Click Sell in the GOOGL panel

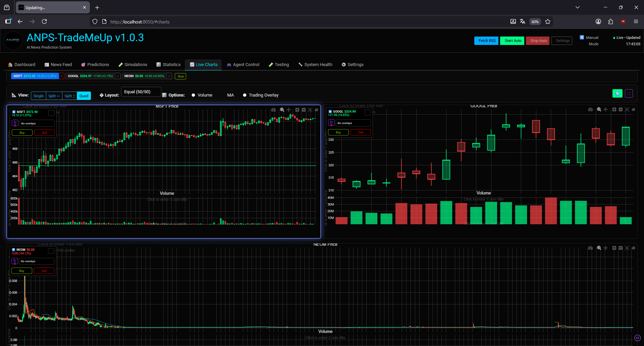361,132
